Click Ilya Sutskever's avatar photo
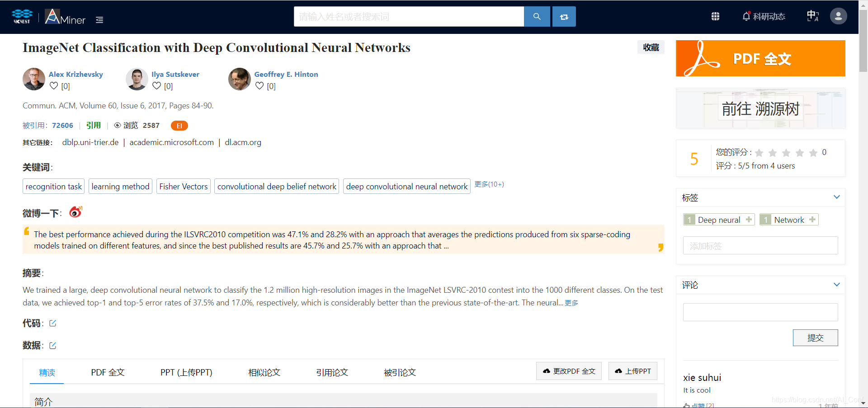The height and width of the screenshot is (408, 868). click(137, 79)
